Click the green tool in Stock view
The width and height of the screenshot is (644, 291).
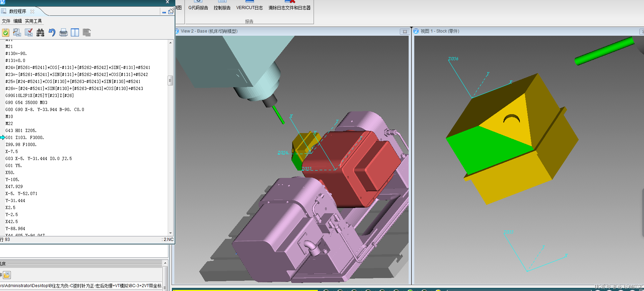604,51
